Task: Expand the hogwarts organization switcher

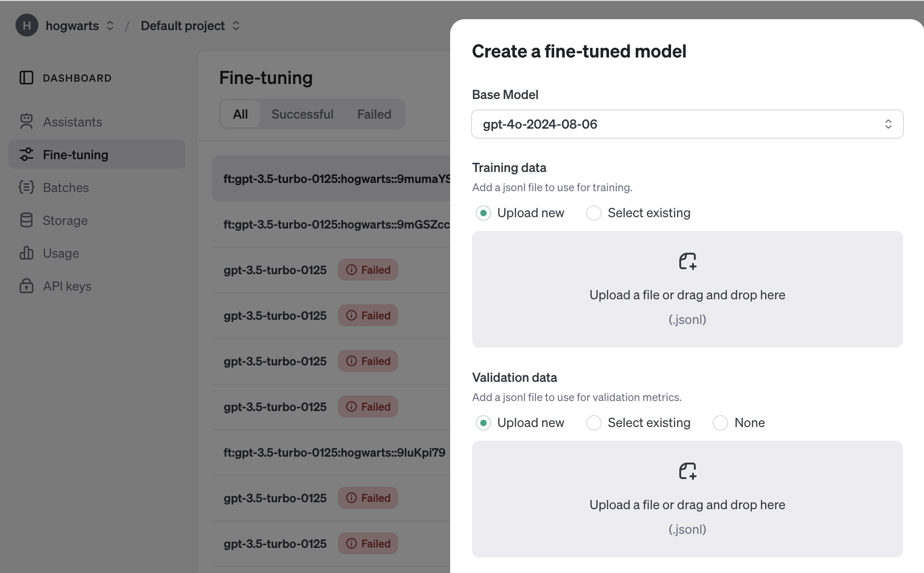Action: point(110,26)
